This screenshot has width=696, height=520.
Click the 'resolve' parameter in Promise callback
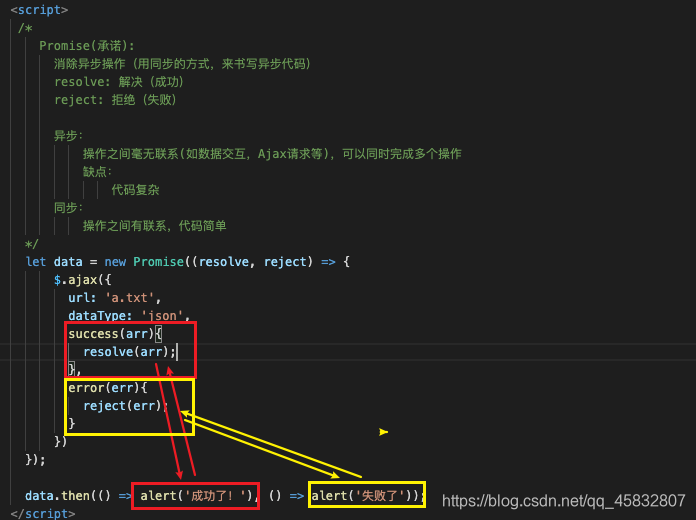(224, 262)
